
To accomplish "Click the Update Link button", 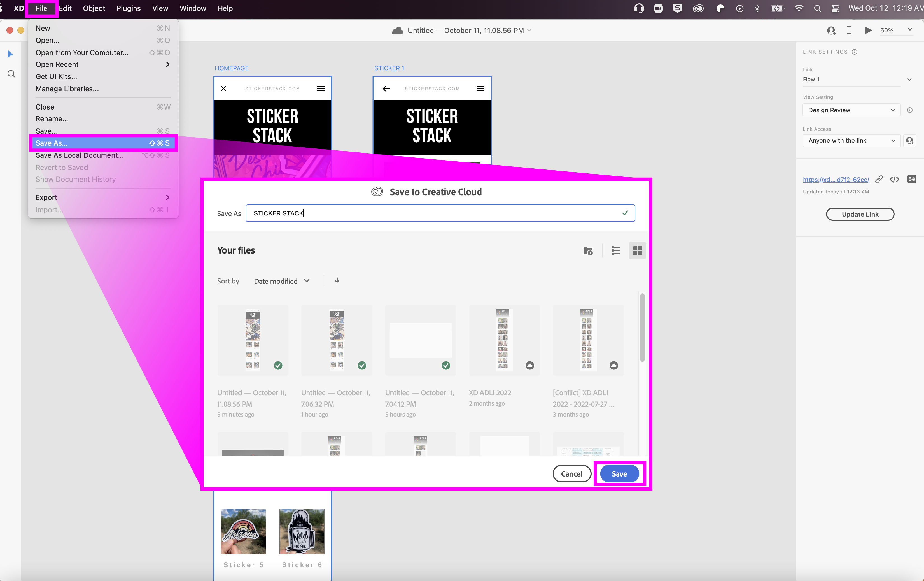I will 860,214.
